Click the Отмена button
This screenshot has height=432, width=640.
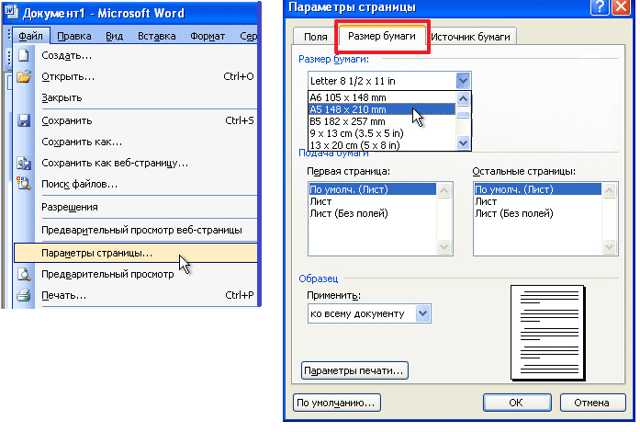[x=592, y=403]
